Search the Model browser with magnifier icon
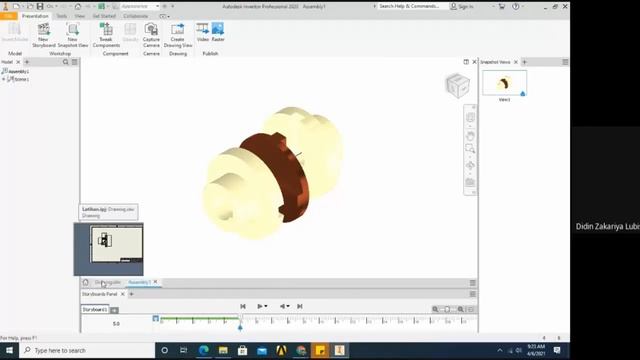Viewport: 640px width, 360px height. click(66, 62)
